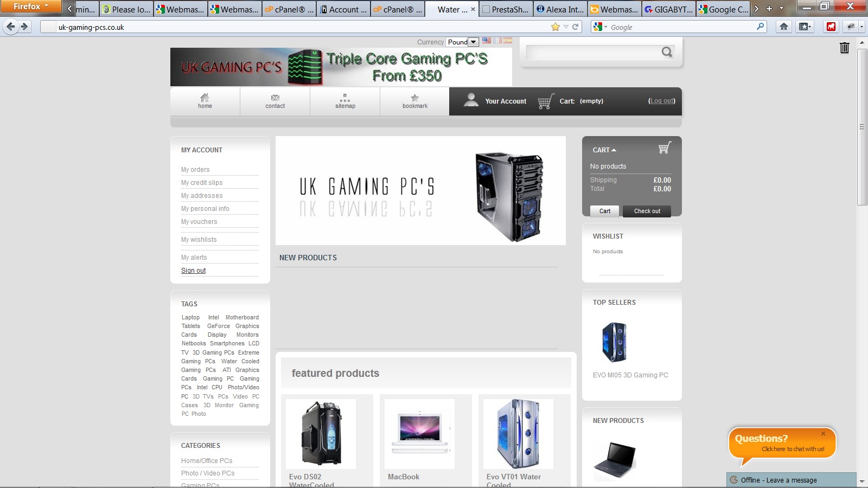The image size is (868, 488).
Task: Close the Questions chat bubble
Action: (823, 433)
